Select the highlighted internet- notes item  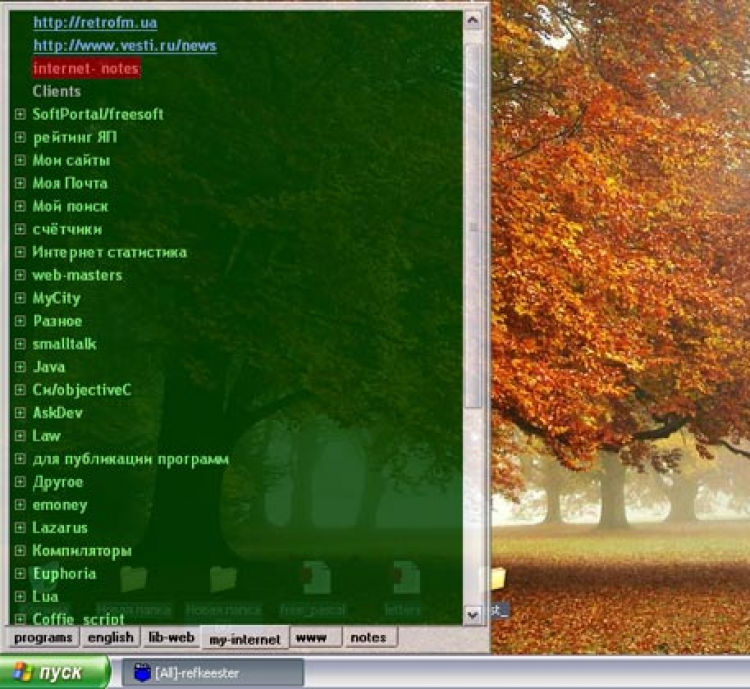pos(86,68)
